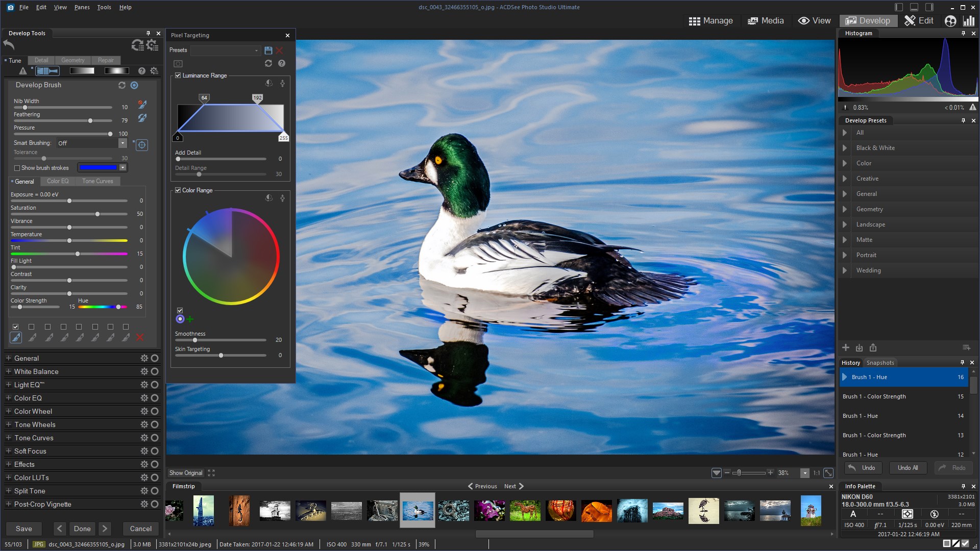Image resolution: width=980 pixels, height=551 pixels.
Task: Open the 365 dashboard statistics icon
Action: (x=968, y=20)
